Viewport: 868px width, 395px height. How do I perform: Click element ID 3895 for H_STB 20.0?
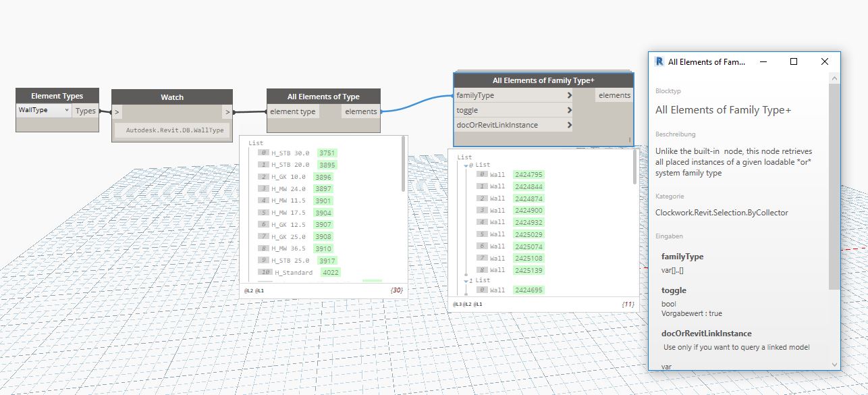coord(327,165)
